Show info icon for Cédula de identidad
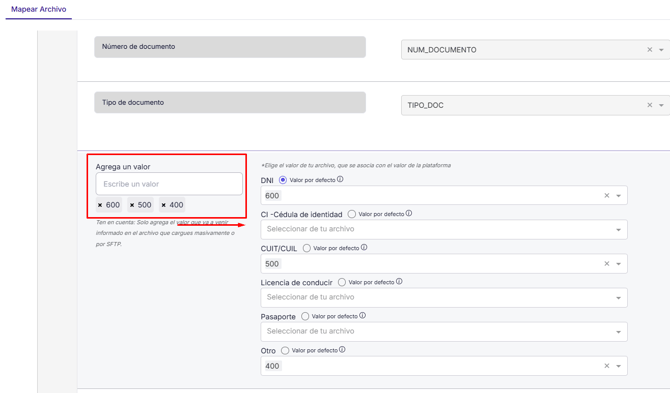The width and height of the screenshot is (670, 393). [409, 213]
